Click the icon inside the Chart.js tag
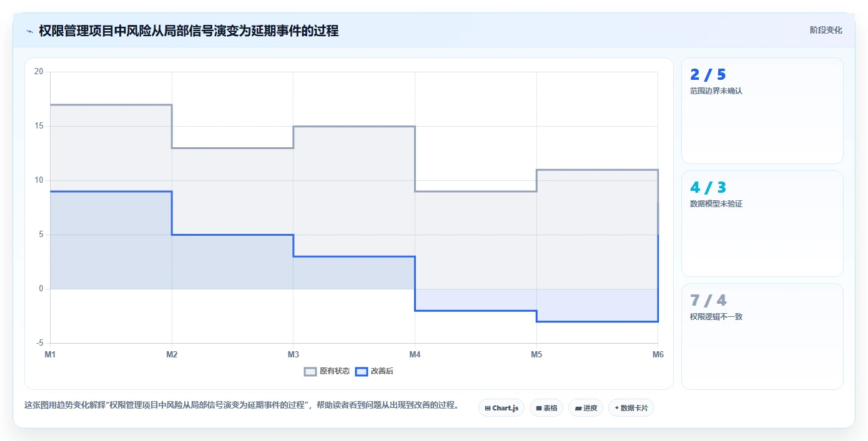Viewport: 868px width, 441px height. (488, 409)
